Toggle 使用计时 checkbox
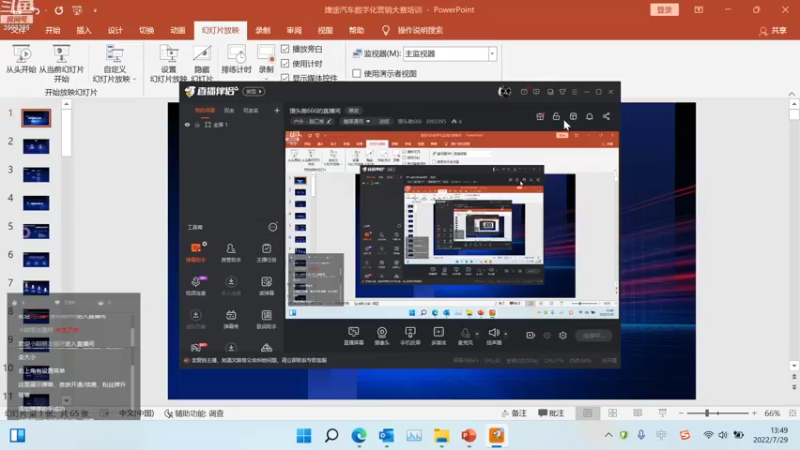 pos(285,63)
